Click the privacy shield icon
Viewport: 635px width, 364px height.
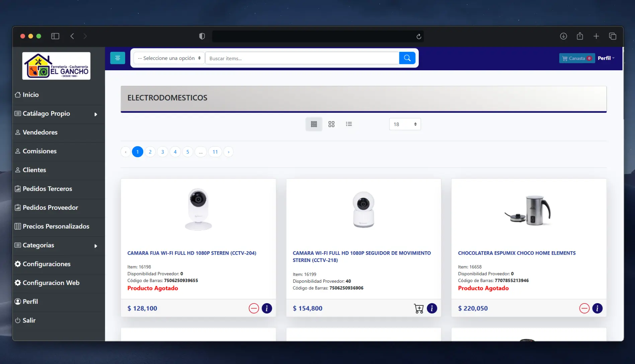pos(202,36)
